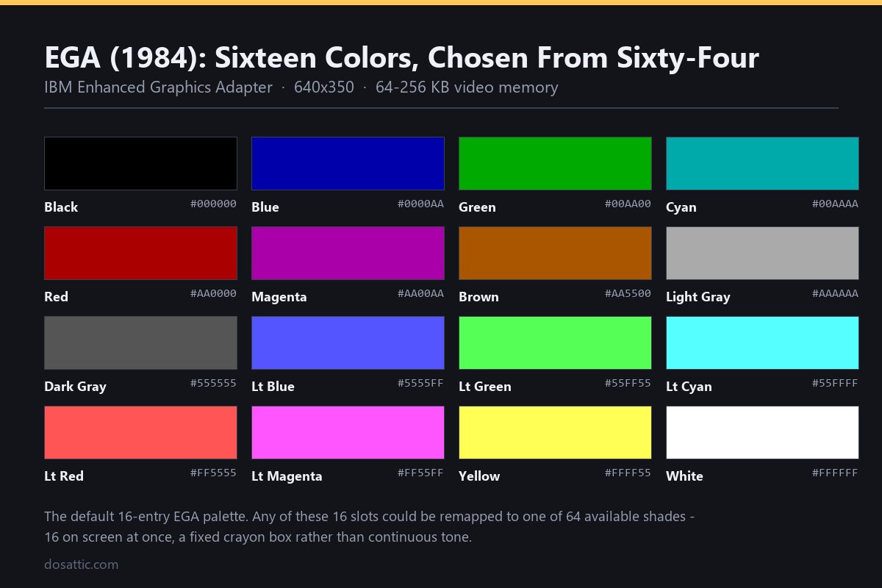Click the Lt Magenta name label
Screen dimensions: 882x588
[287, 476]
